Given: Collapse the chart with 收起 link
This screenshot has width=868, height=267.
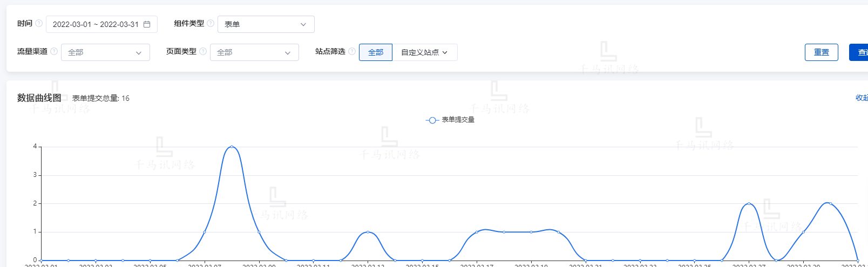Looking at the screenshot, I should pos(862,98).
